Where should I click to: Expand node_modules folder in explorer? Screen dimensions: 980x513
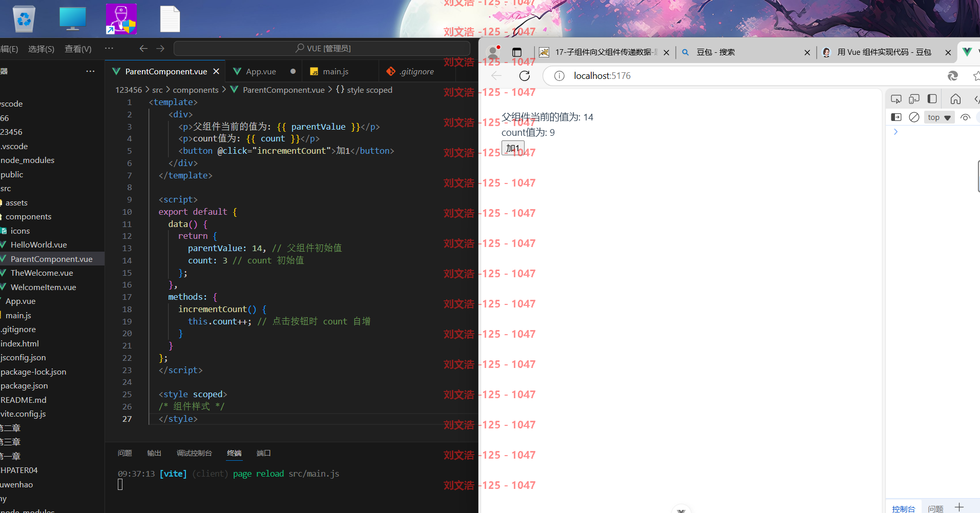tap(28, 160)
